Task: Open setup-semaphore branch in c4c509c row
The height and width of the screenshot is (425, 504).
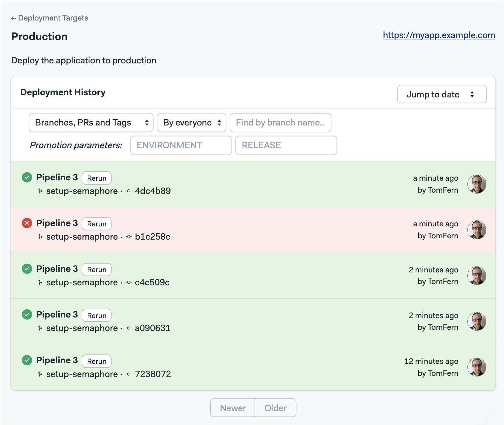Action: point(82,282)
